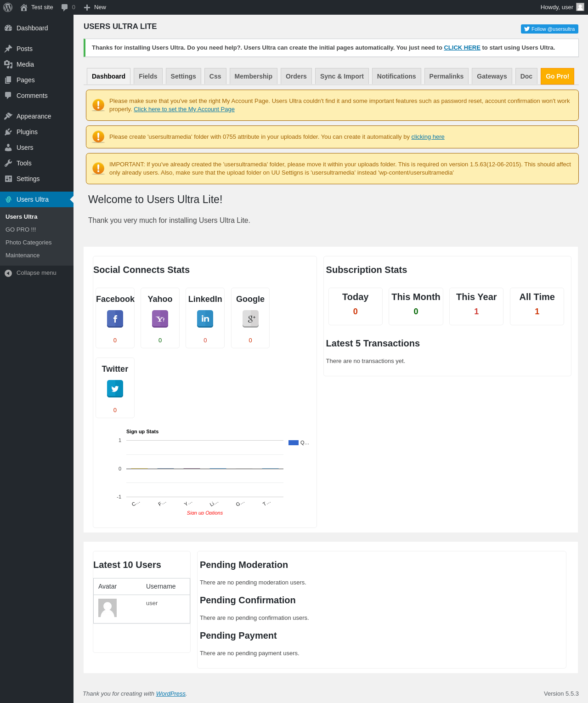
Task: Switch to the Orders tab
Action: click(x=296, y=76)
